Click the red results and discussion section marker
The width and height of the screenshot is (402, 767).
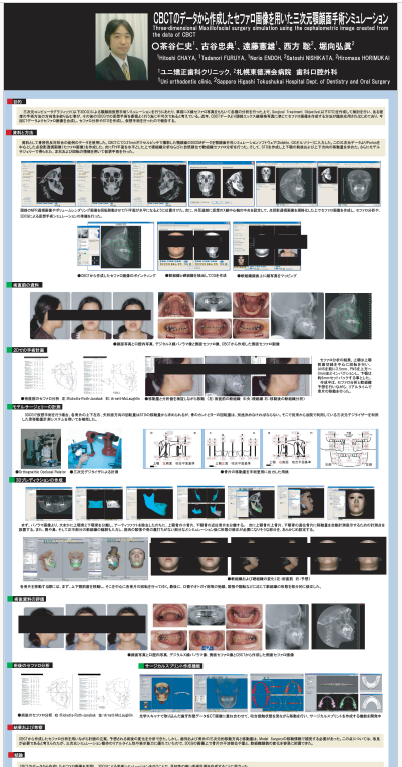(x=22, y=728)
